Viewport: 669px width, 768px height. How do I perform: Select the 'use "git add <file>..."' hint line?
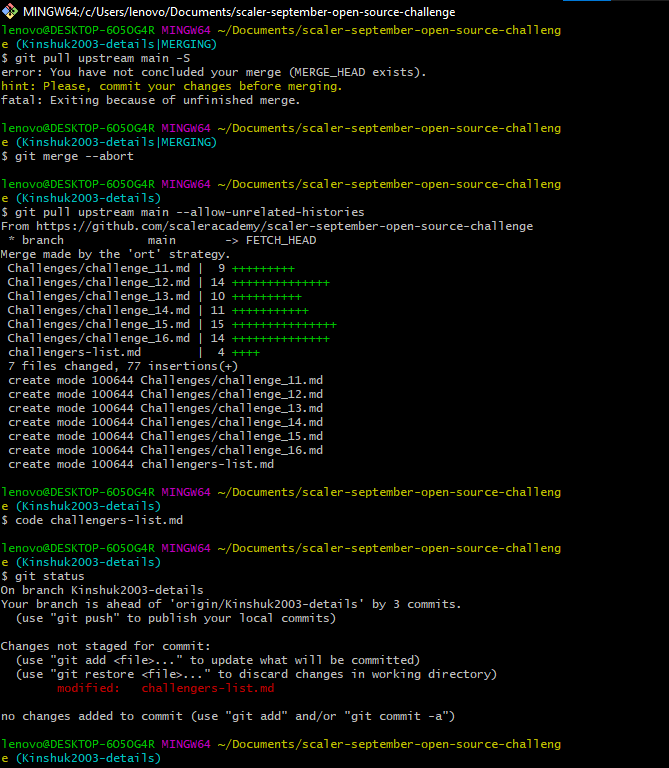pyautogui.click(x=218, y=660)
